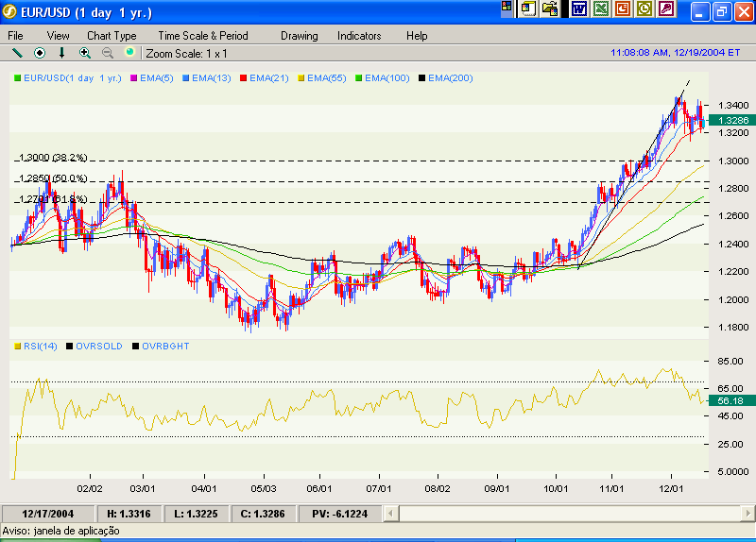
Task: Click the horizontal scrollbar right arrow
Action: (x=747, y=513)
